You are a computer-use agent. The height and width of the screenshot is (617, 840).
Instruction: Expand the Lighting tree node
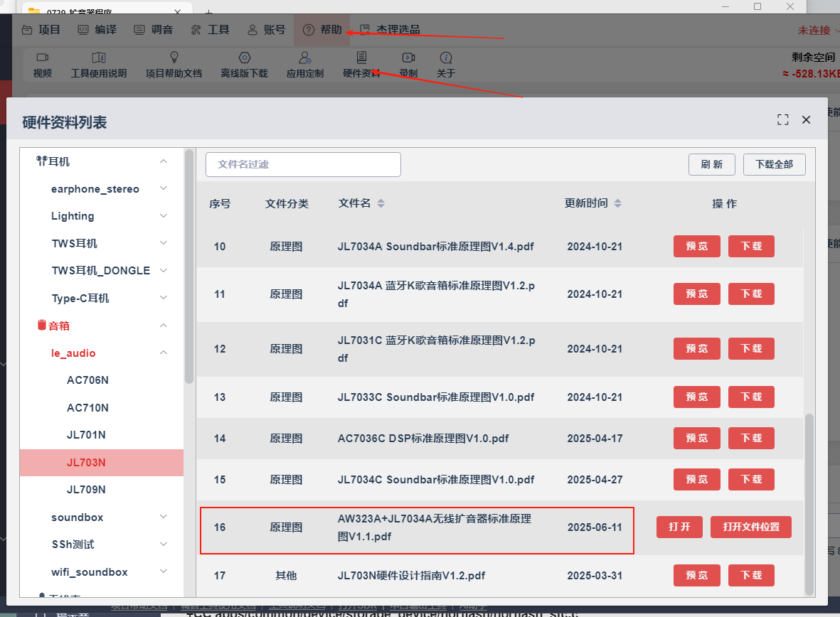(x=164, y=216)
